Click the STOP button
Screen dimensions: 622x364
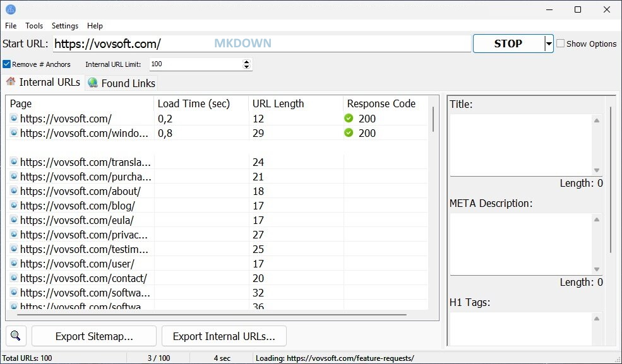[508, 44]
